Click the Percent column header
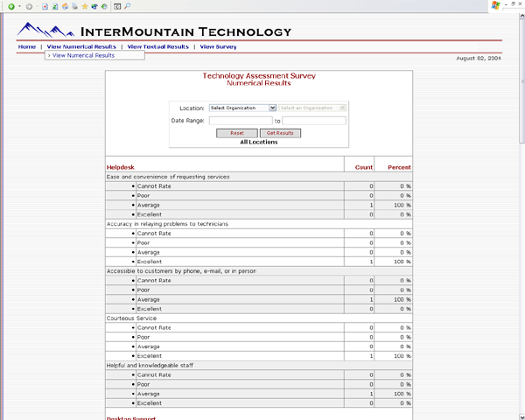 [x=399, y=167]
